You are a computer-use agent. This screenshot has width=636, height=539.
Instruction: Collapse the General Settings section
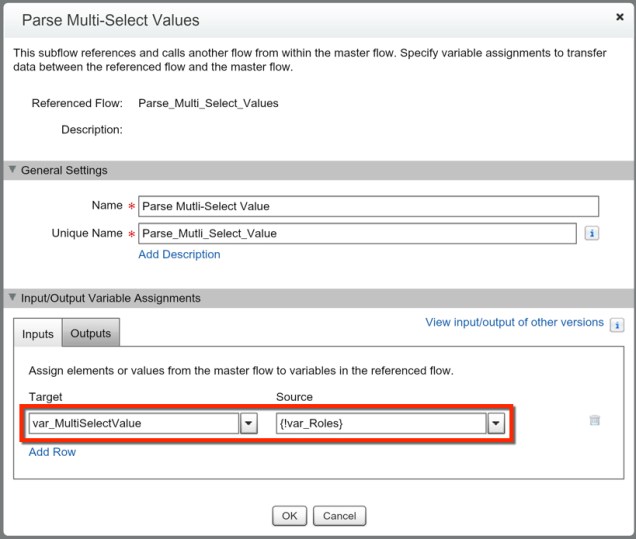tap(12, 170)
